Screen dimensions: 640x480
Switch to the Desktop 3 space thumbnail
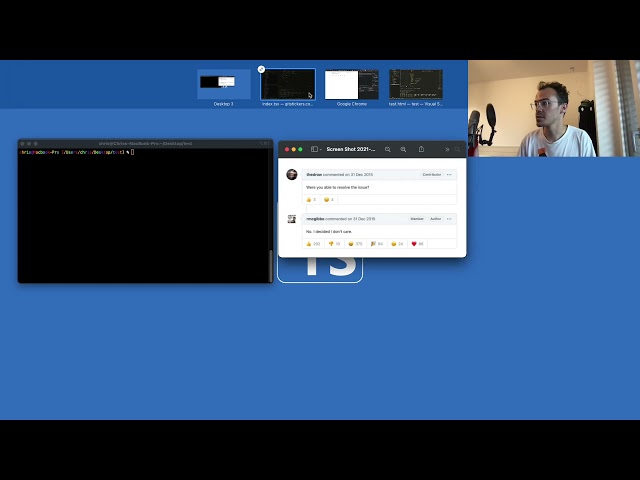click(x=224, y=84)
